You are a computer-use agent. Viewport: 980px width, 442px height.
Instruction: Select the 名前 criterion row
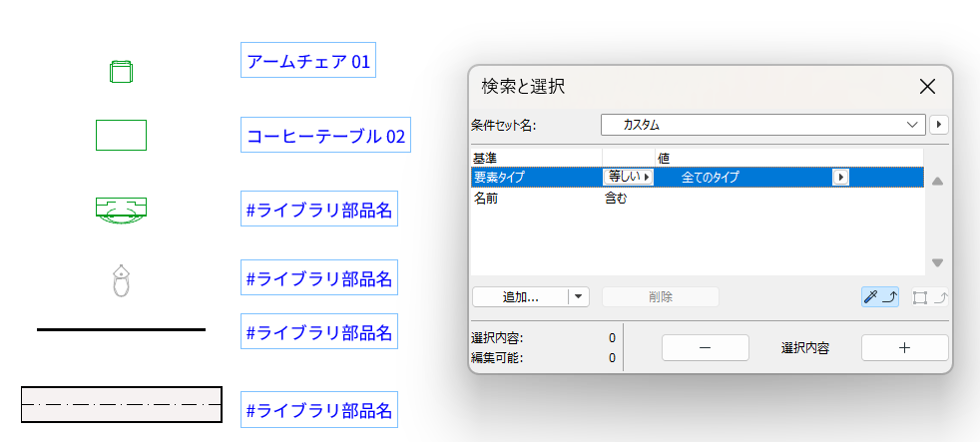click(x=697, y=199)
